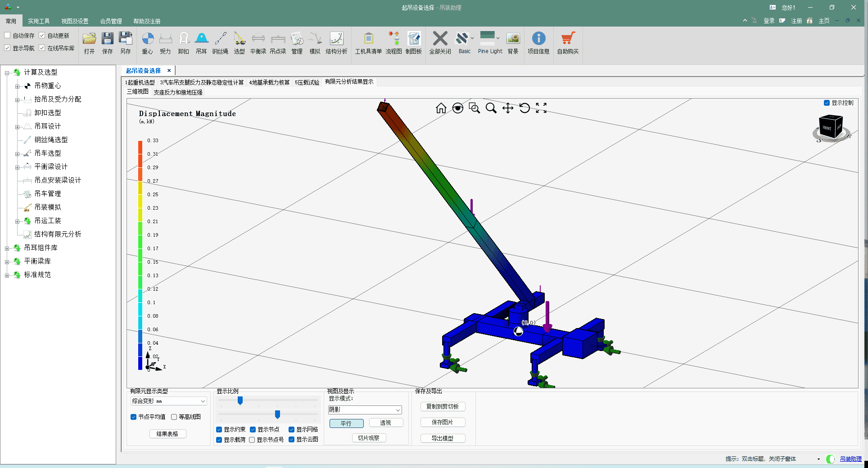Select the pan move icon in viewport

pyautogui.click(x=508, y=108)
